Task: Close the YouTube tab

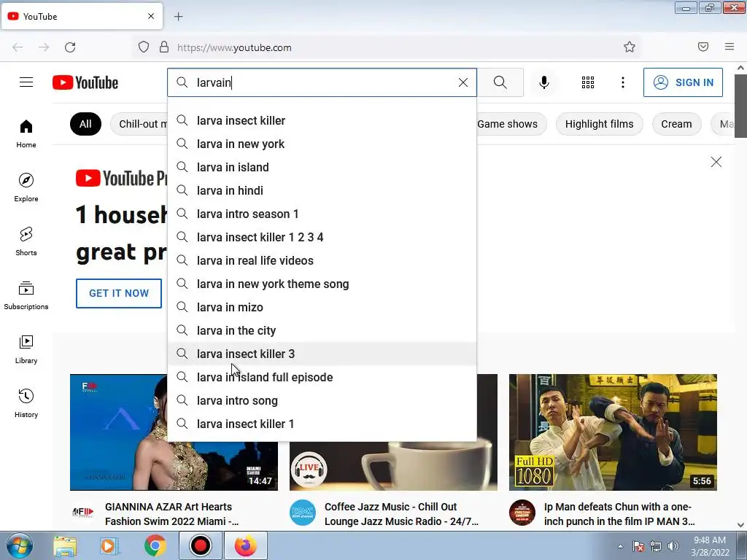Action: [x=151, y=16]
